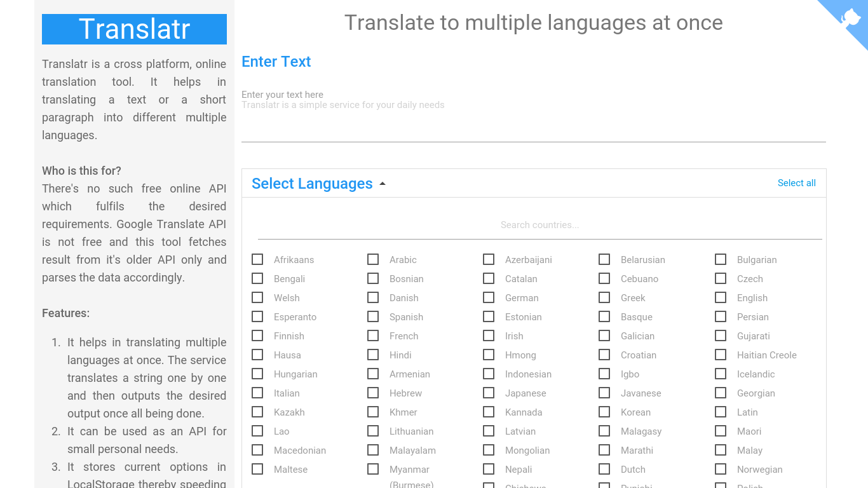Check the Welsh checkbox
The height and width of the screenshot is (488, 868).
point(257,297)
